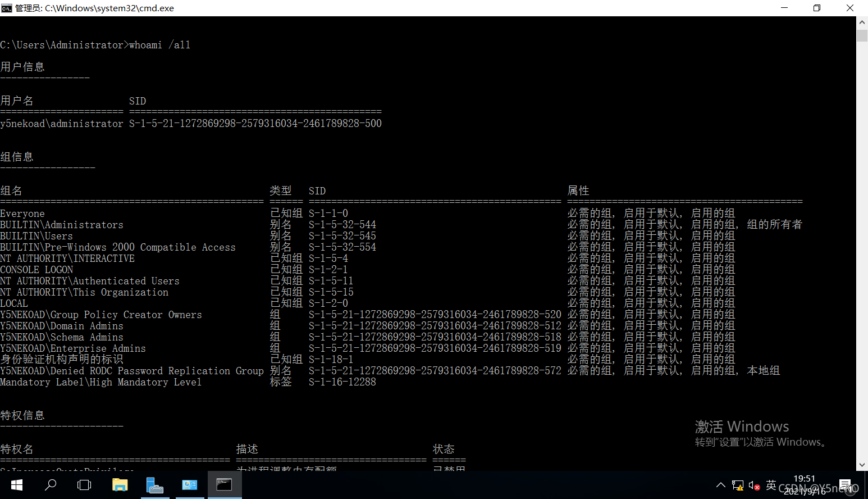Click the SID S-1-16-12288

342,382
